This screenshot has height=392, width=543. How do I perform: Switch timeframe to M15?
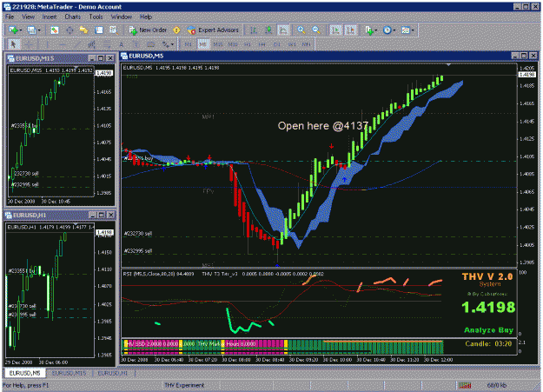(x=218, y=44)
